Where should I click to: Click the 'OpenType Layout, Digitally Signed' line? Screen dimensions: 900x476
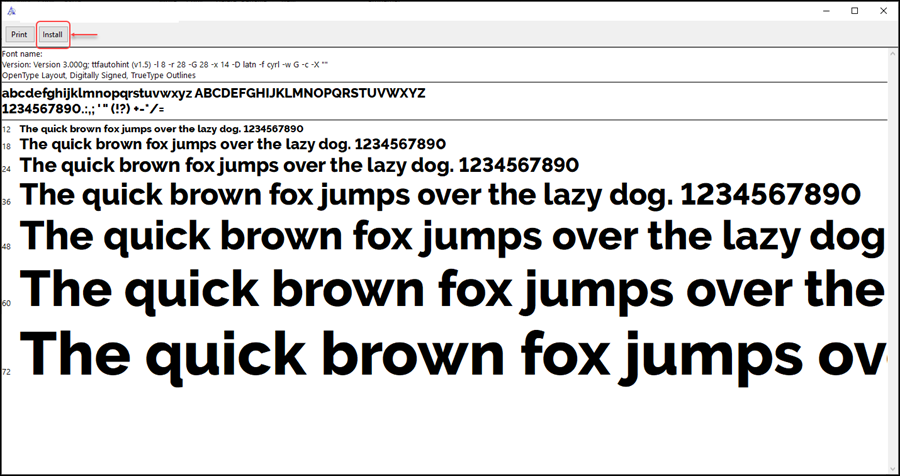(x=99, y=75)
